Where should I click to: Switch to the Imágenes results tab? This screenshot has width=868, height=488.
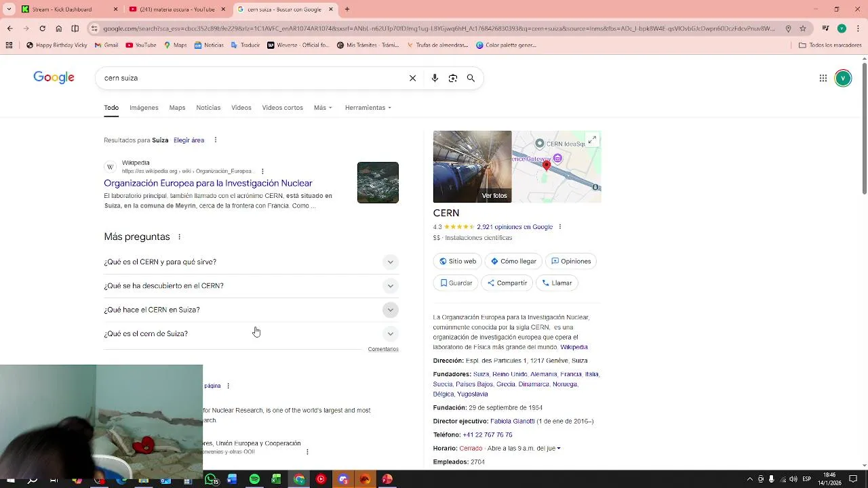(x=144, y=108)
